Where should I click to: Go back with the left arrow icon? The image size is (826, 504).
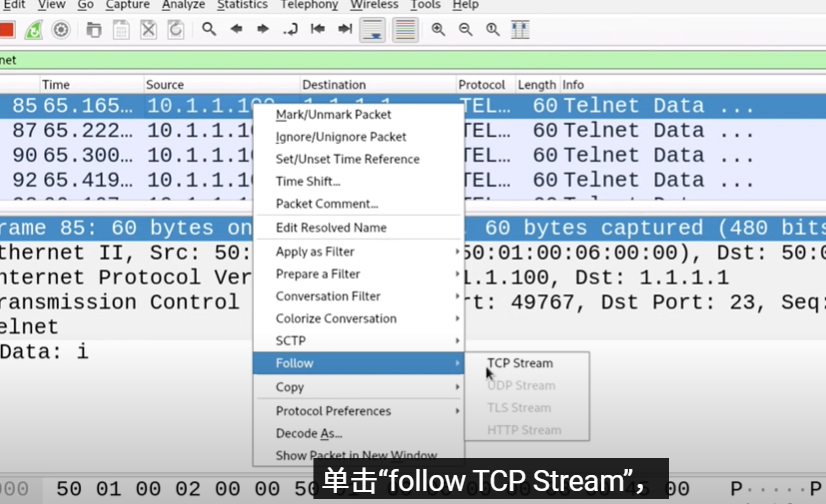pyautogui.click(x=236, y=29)
